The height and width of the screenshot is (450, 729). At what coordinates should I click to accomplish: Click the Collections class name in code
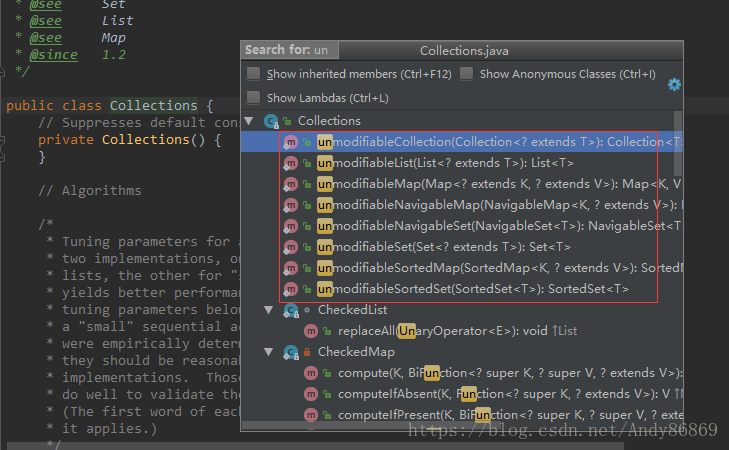coord(153,106)
